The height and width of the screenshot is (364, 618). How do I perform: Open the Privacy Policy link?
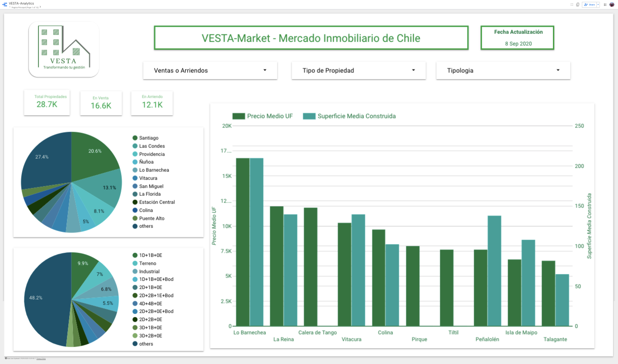click(41, 358)
